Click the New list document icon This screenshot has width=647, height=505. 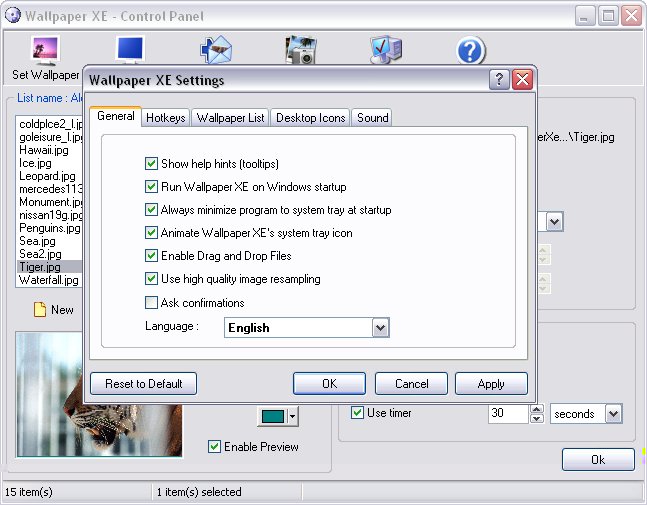(x=40, y=309)
